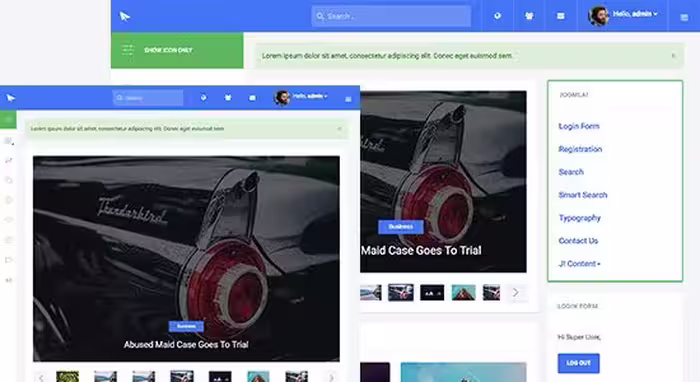Select the teal thumbnail in back window carousel
This screenshot has width=700, height=382.
coord(463,293)
